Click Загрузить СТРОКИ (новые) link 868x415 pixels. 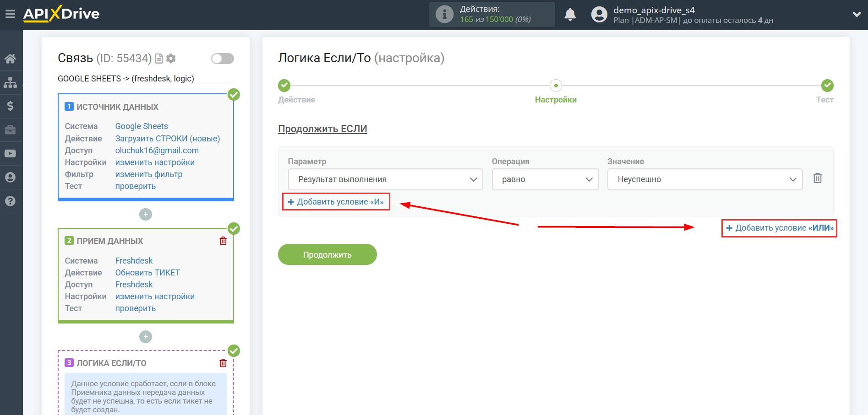pos(168,138)
